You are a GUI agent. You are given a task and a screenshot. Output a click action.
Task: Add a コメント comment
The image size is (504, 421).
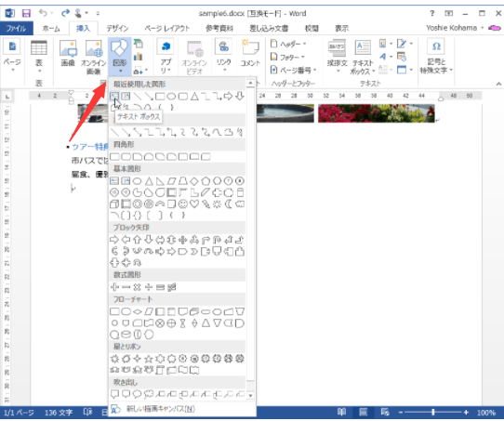click(x=250, y=53)
